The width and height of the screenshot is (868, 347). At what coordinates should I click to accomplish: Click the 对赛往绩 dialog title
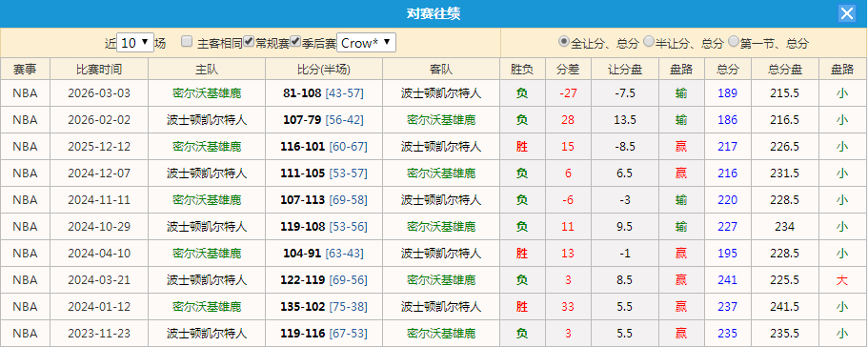[434, 14]
